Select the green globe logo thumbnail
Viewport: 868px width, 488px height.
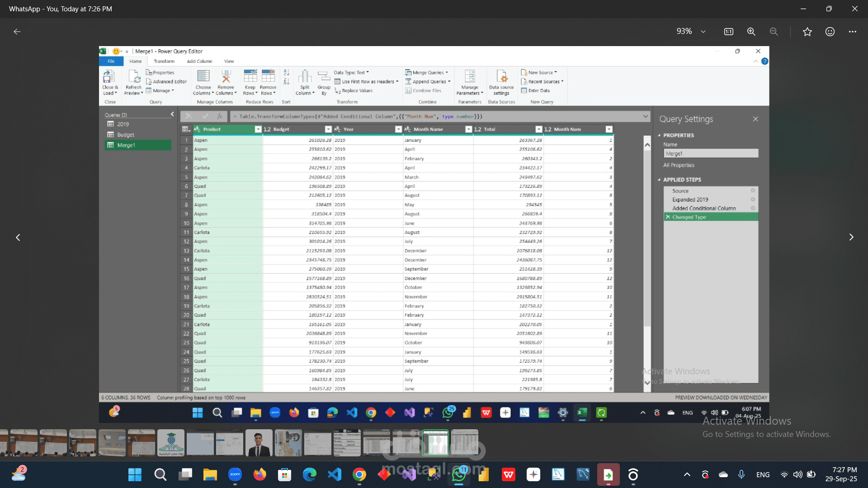171,443
